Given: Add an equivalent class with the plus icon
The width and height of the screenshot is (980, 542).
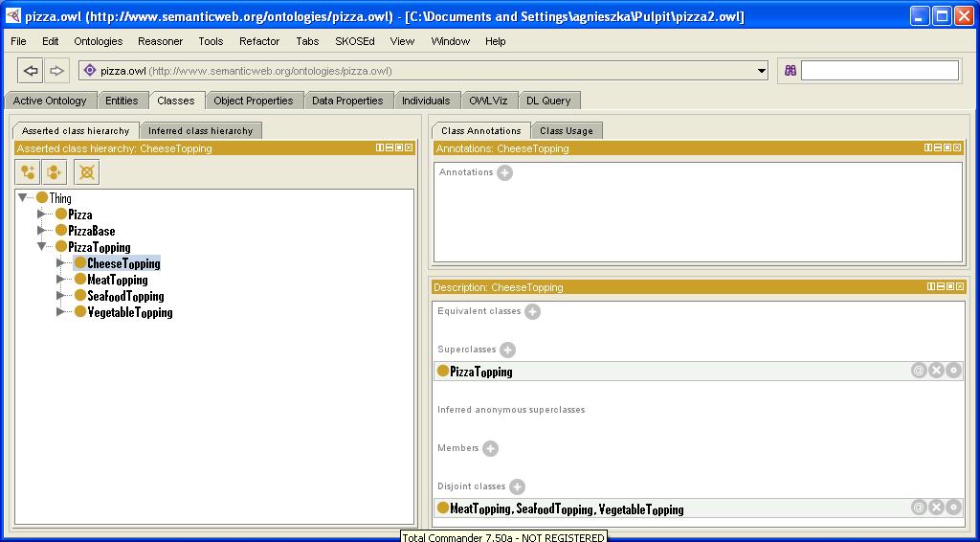Looking at the screenshot, I should click(x=532, y=311).
